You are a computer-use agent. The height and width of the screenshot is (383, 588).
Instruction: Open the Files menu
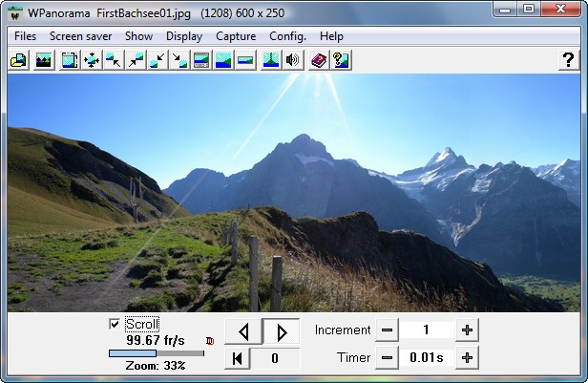tap(26, 36)
